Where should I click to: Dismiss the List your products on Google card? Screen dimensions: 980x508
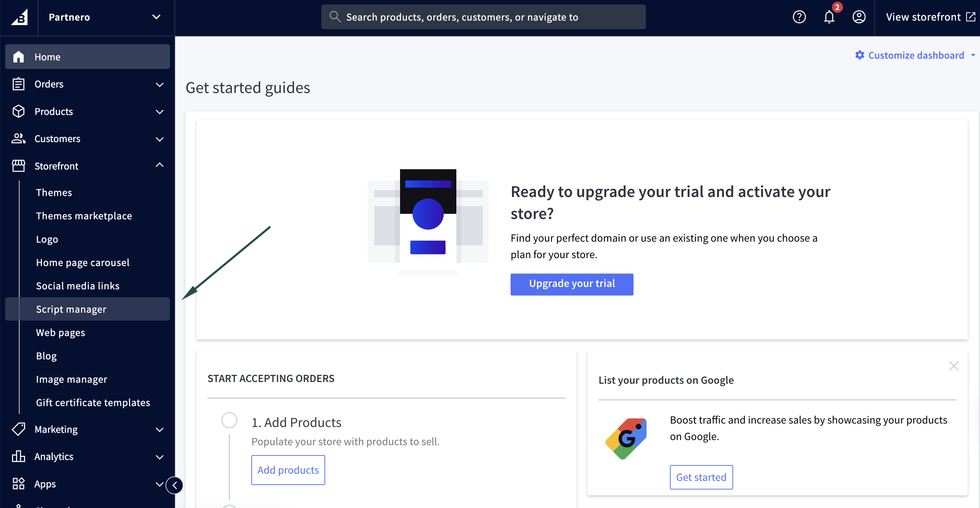coord(953,366)
